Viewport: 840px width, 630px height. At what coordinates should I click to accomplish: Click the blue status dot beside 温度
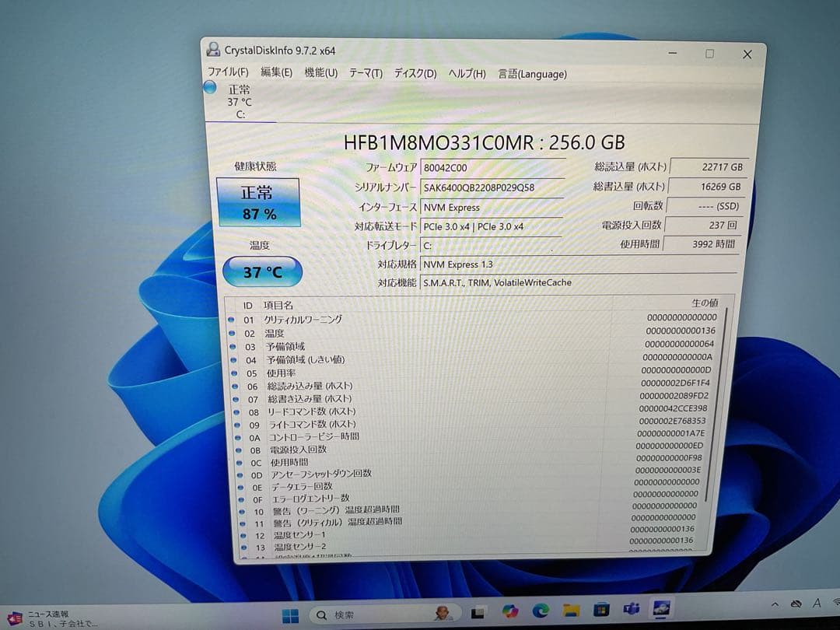(x=232, y=332)
